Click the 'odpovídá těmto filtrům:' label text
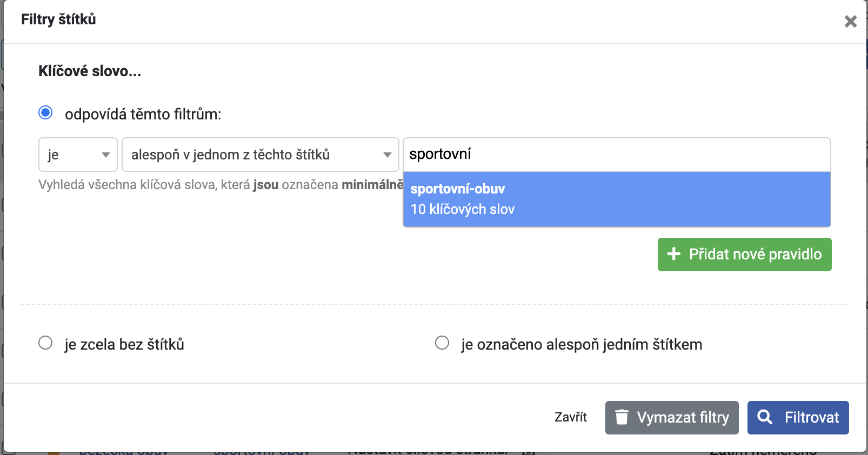Screen dimensions: 868x455 click(x=143, y=115)
